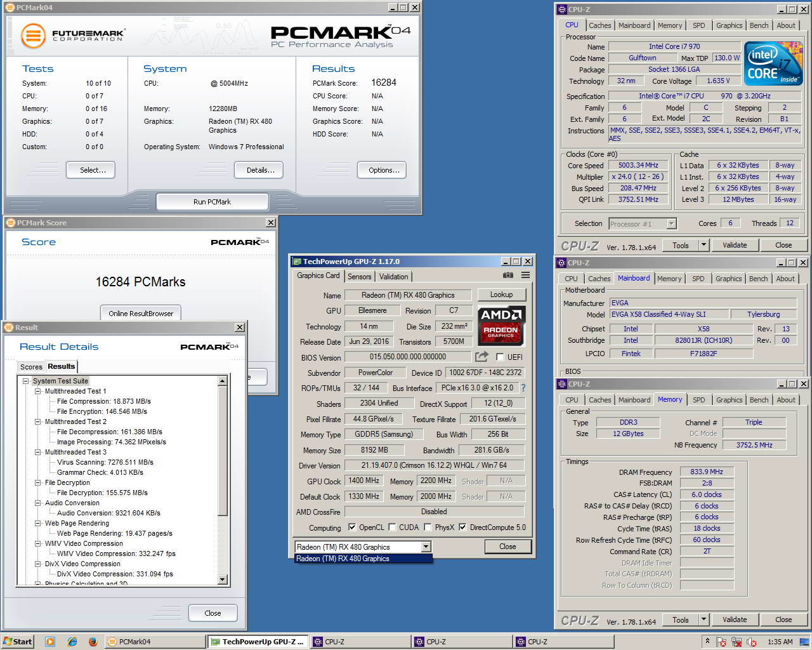Open the Windows Start button
This screenshot has height=650, width=812.
[x=18, y=642]
